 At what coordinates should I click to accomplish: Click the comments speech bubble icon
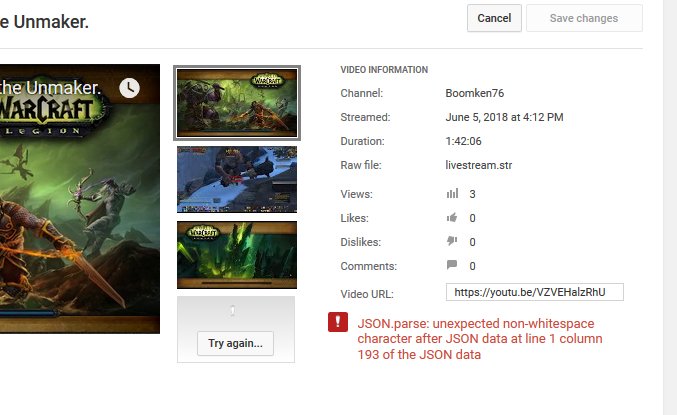click(x=452, y=265)
